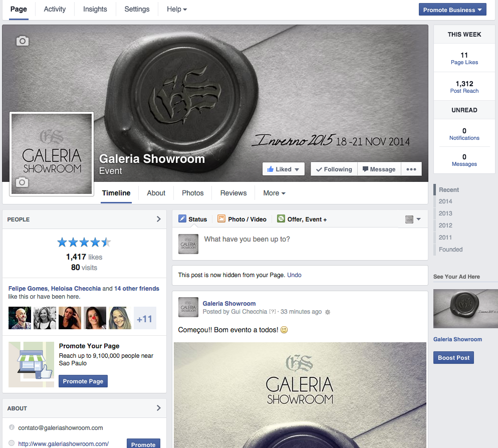Click the cover photo camera icon
Screen dimensions: 498x448
(22, 41)
